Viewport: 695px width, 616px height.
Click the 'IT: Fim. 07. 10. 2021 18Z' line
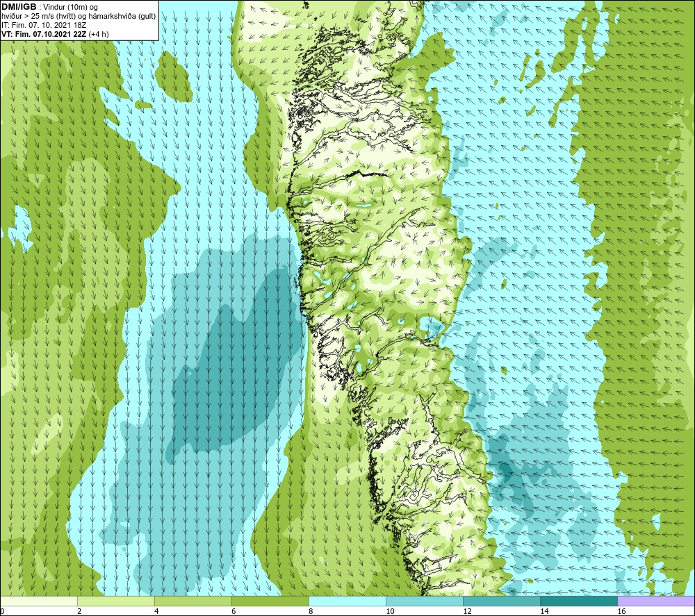(x=44, y=25)
